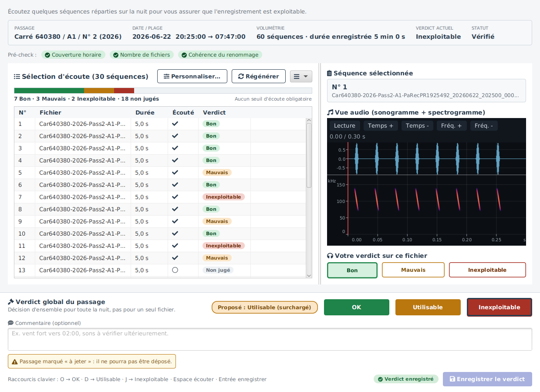The height and width of the screenshot is (392, 540).
Task: Click the gavel icon by Verdict global
Action: tap(11, 302)
